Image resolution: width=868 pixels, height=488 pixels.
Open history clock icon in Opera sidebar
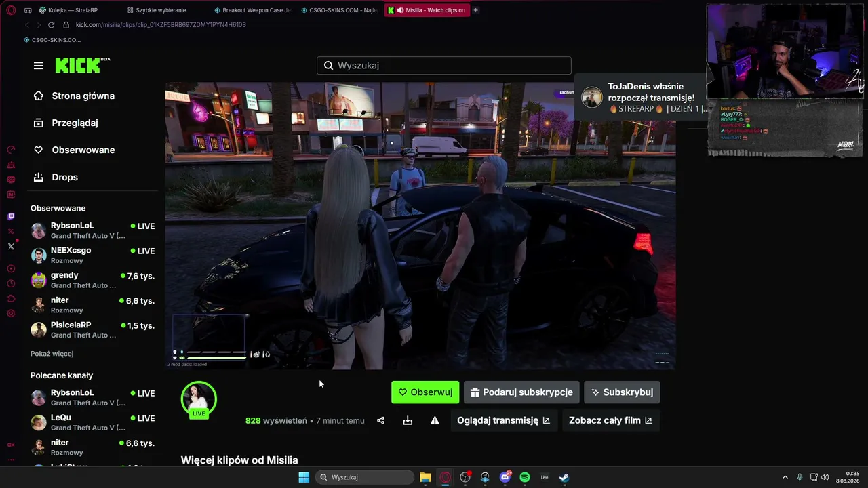[x=11, y=284]
